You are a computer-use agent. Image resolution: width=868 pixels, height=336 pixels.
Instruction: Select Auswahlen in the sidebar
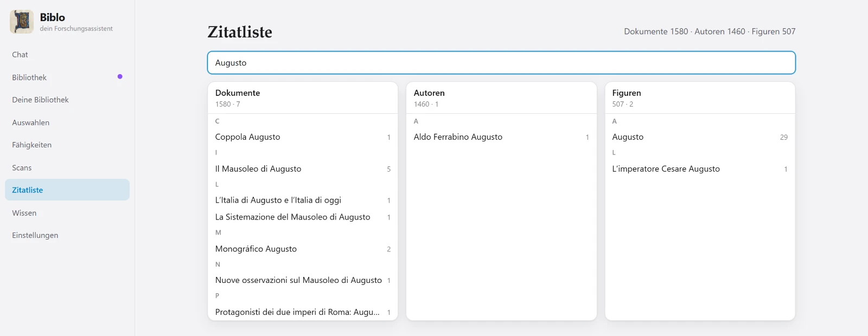[x=67, y=122]
